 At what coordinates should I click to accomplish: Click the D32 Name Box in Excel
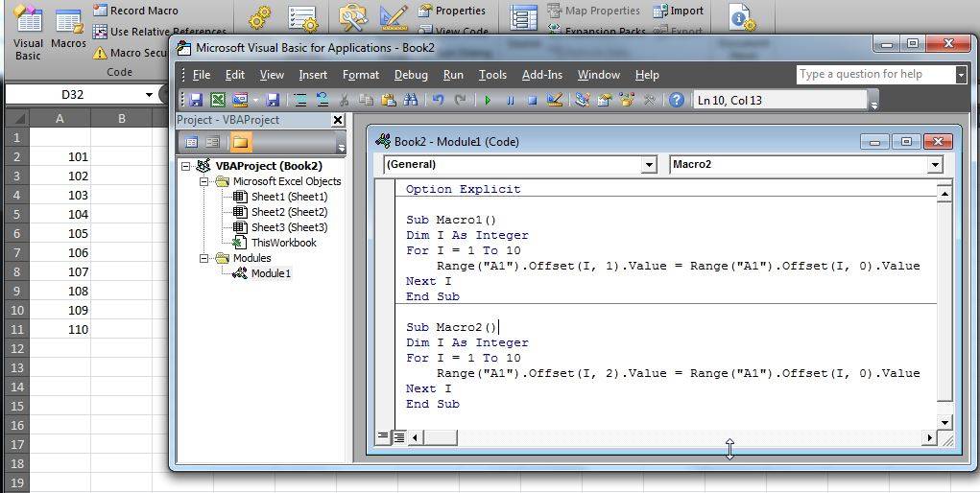73,95
